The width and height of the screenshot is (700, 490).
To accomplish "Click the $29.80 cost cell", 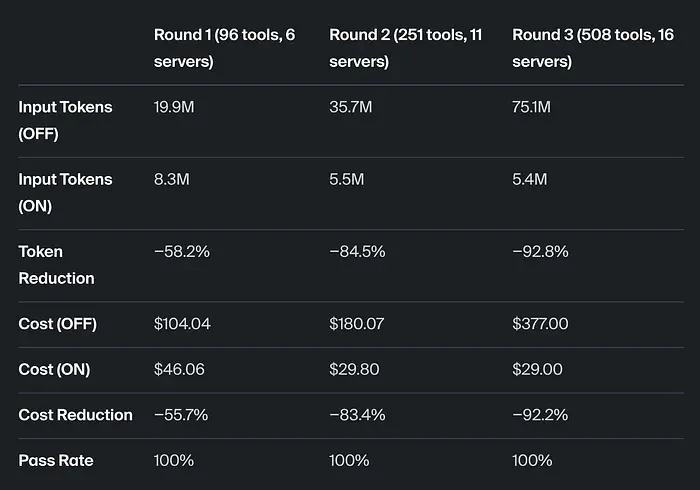I will [x=353, y=369].
